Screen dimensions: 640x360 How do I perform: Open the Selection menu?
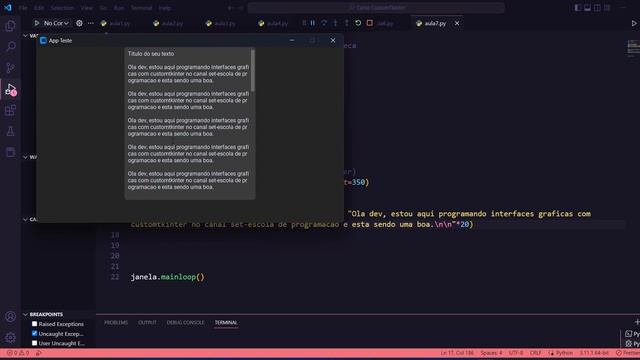point(62,8)
